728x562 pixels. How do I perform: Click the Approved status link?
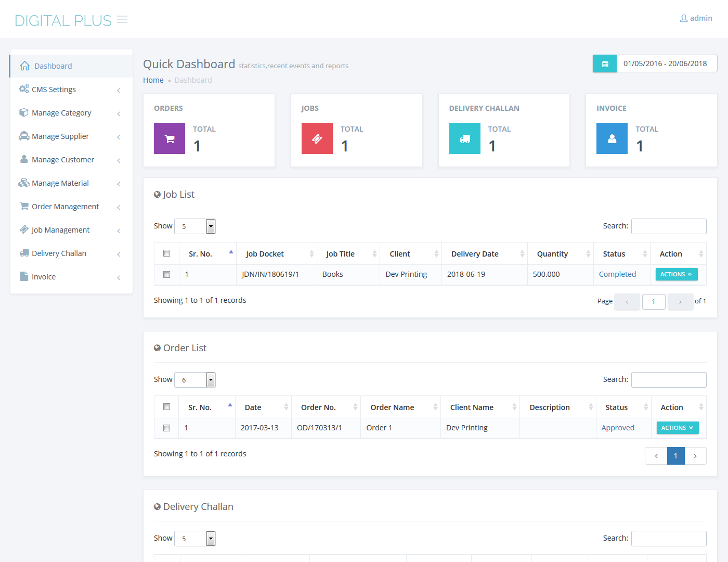click(x=618, y=428)
